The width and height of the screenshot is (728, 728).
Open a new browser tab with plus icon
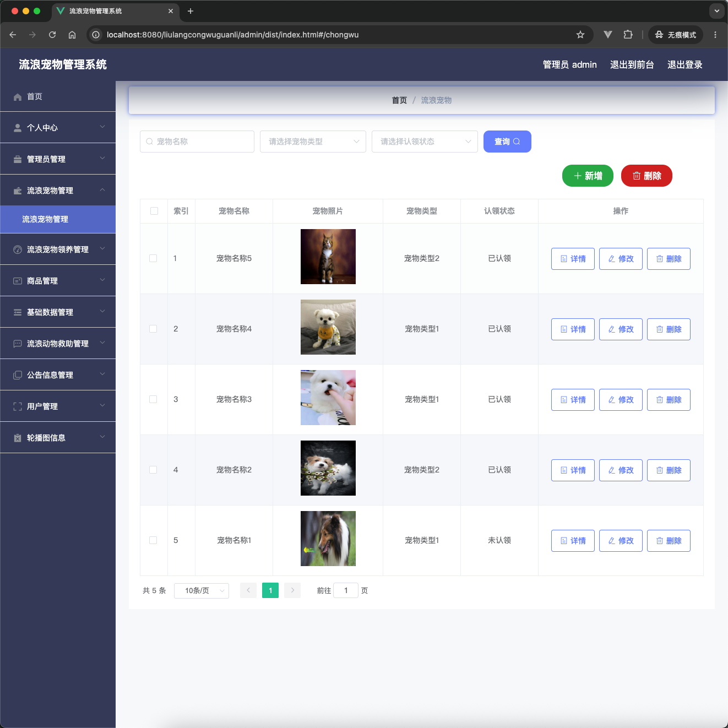point(191,11)
